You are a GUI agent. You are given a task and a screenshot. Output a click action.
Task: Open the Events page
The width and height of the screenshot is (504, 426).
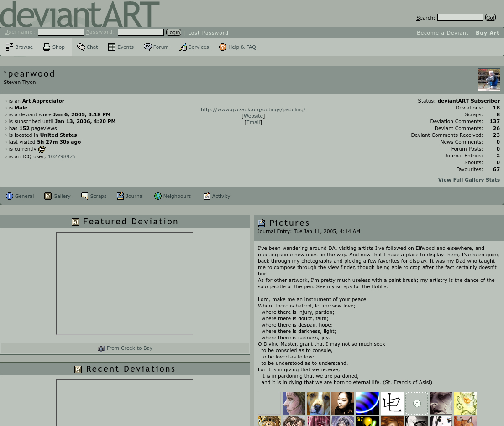(126, 47)
